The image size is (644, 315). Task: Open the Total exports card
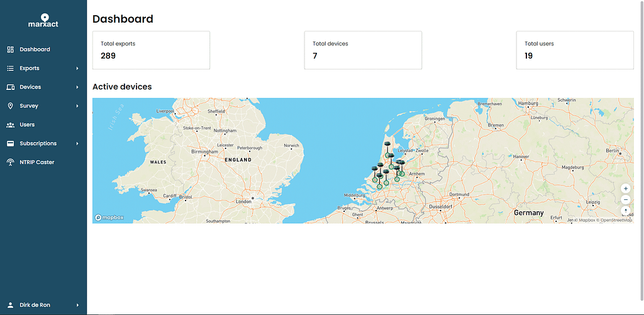pyautogui.click(x=151, y=50)
